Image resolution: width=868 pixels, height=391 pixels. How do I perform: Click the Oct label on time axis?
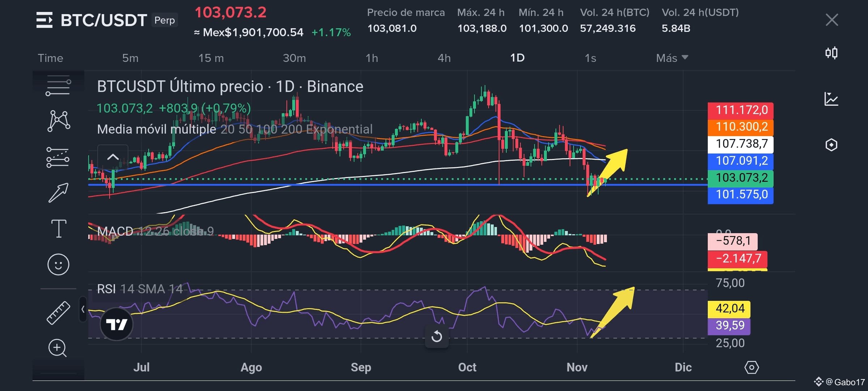[x=467, y=367]
